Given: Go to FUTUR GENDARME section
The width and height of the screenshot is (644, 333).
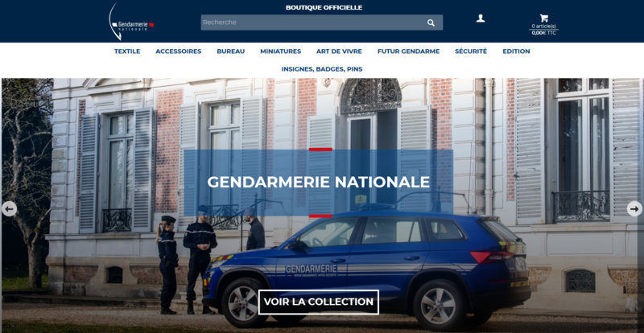Looking at the screenshot, I should tap(408, 51).
